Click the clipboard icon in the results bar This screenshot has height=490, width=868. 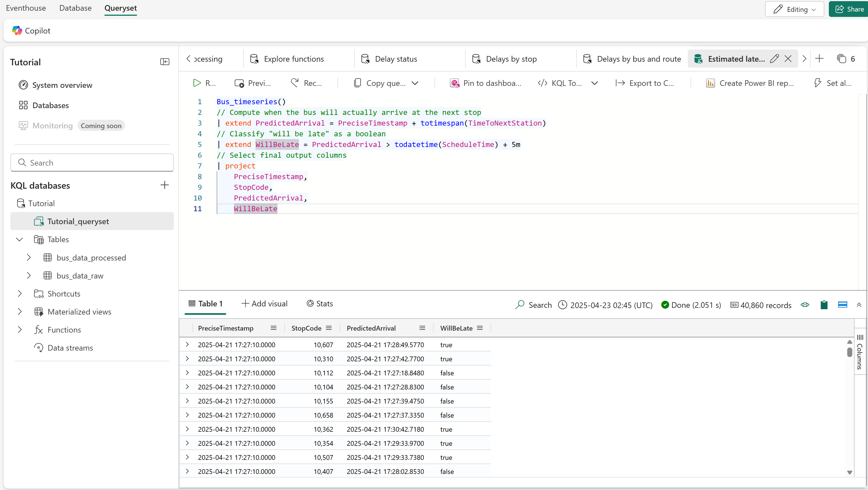tap(824, 305)
